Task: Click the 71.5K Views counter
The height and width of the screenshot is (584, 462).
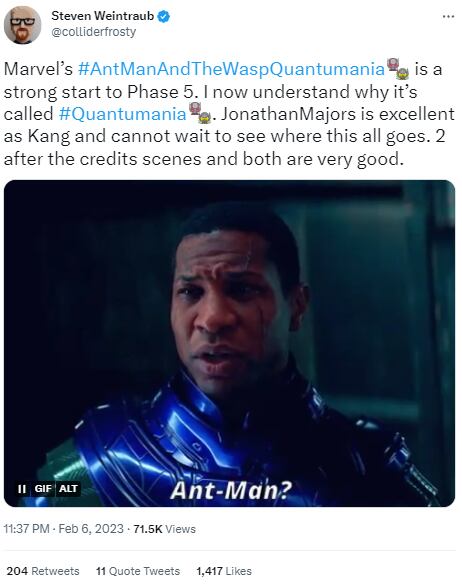Action: pos(164,529)
